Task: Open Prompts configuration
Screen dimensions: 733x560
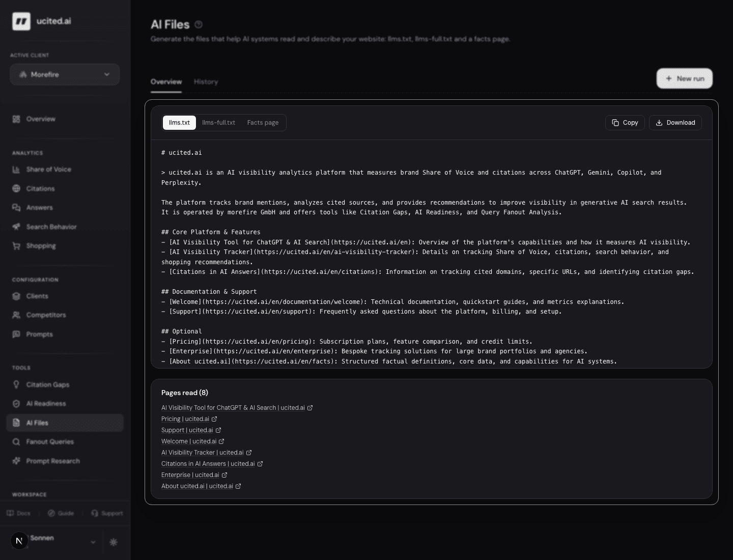Action: click(x=65, y=334)
